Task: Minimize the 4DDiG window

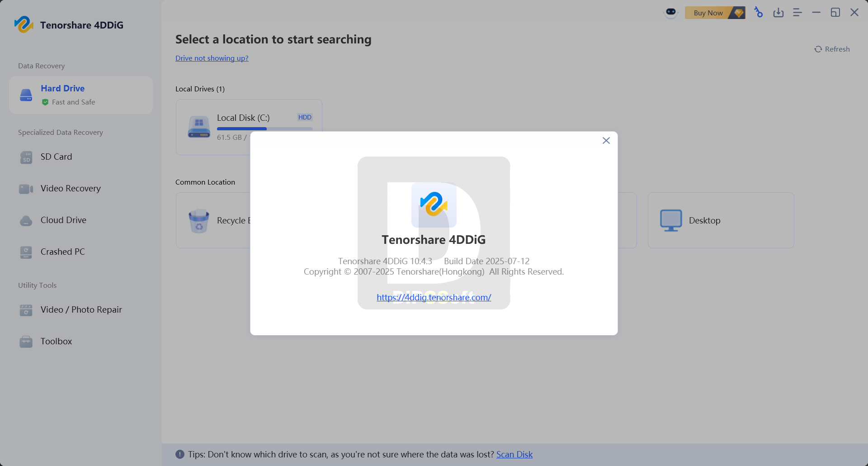Action: (x=816, y=13)
